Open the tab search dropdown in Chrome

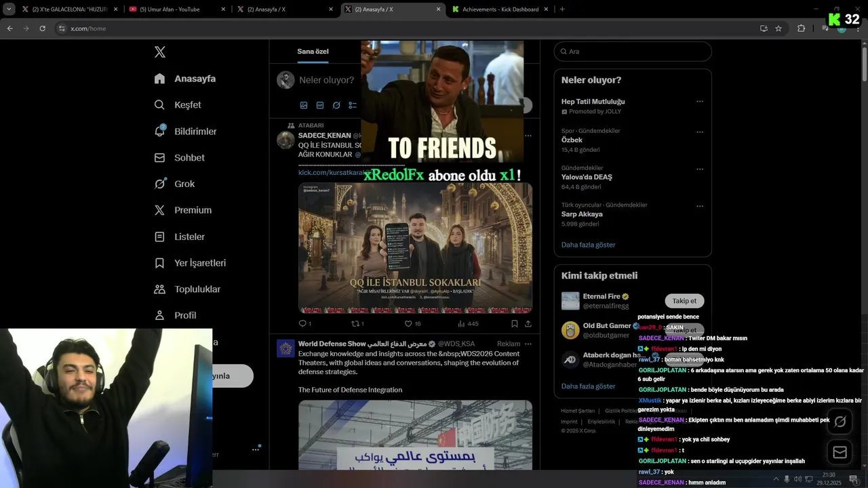pyautogui.click(x=9, y=9)
